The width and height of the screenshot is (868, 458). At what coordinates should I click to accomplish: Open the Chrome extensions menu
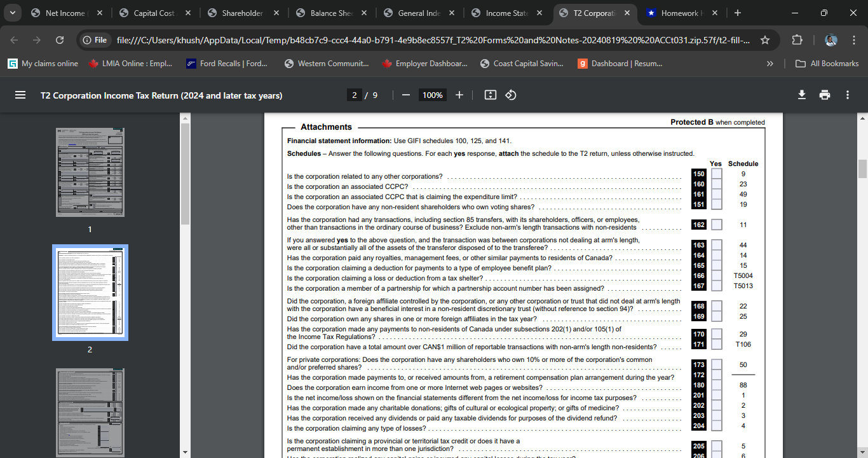pyautogui.click(x=797, y=40)
